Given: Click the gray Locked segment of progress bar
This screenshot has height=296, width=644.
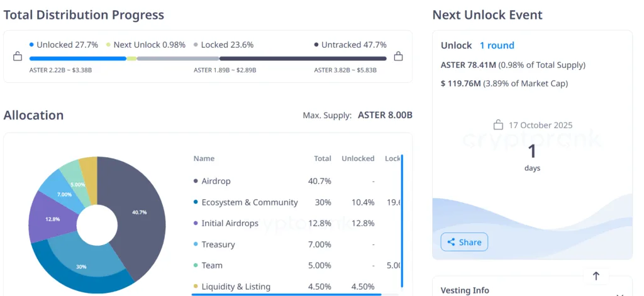Looking at the screenshot, I should [178, 58].
